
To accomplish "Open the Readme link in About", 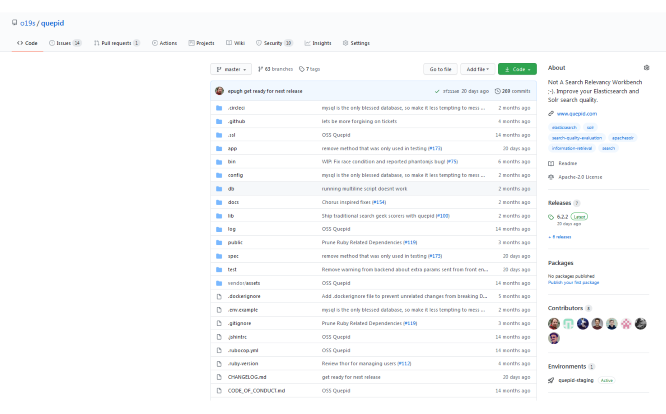I will [567, 163].
